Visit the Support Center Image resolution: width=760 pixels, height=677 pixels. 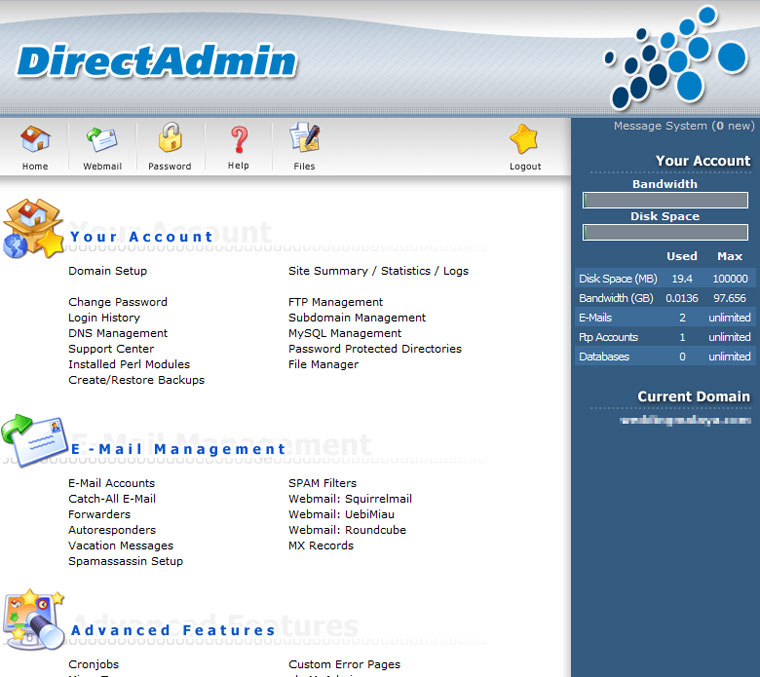click(x=111, y=349)
